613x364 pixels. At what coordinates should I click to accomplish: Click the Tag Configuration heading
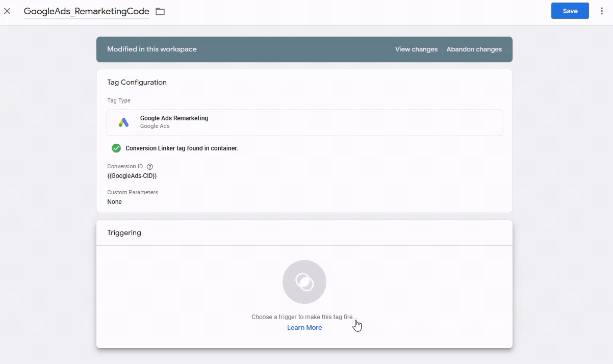pos(137,82)
